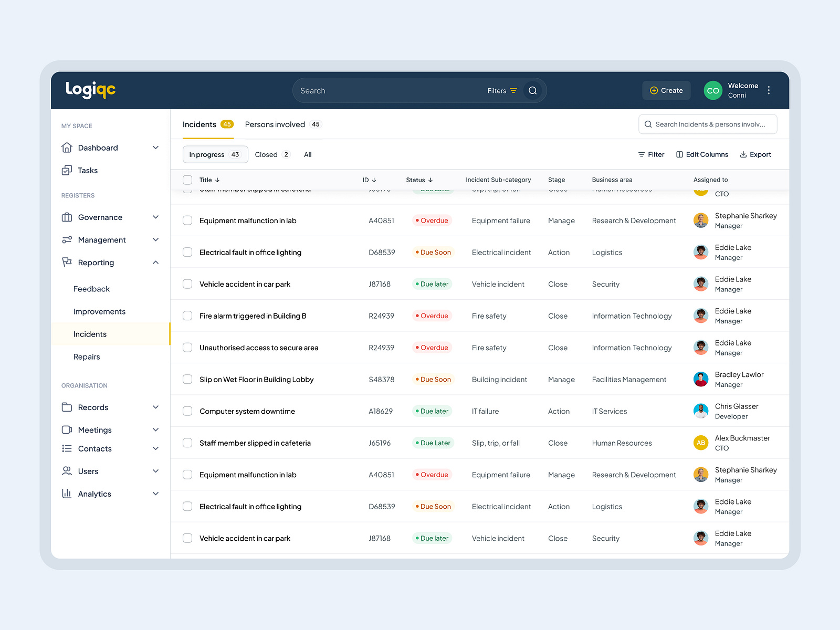Image resolution: width=840 pixels, height=630 pixels.
Task: Switch to the Incidents tab
Action: [208, 124]
